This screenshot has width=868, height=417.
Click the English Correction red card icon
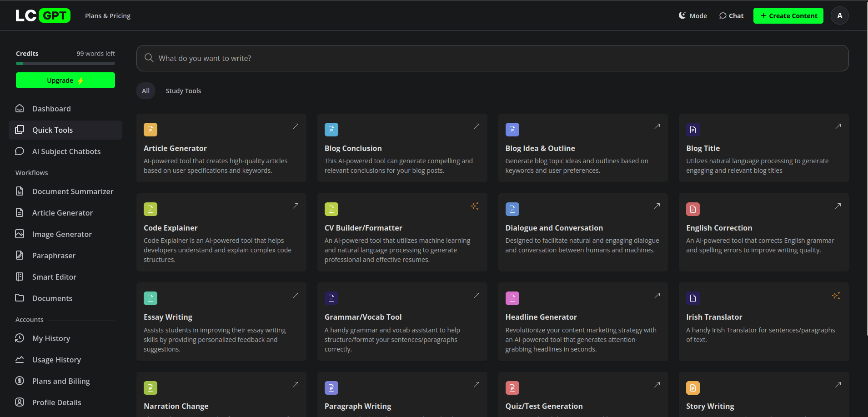point(693,209)
